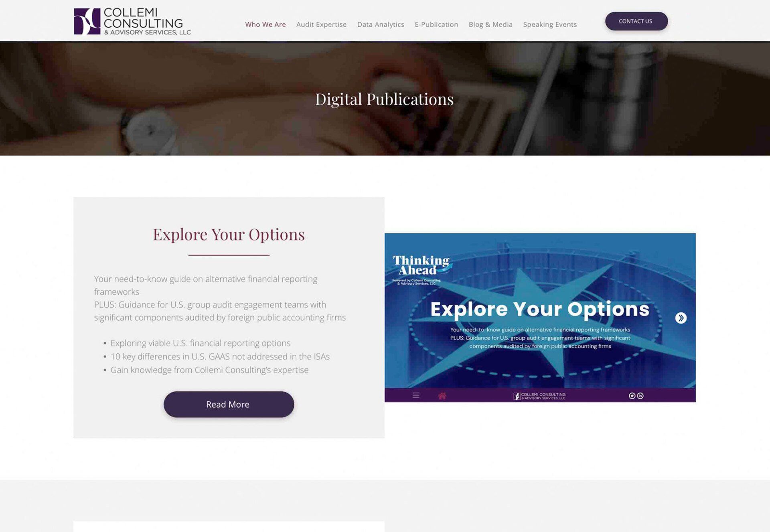The width and height of the screenshot is (770, 532).
Task: Click the Read More button
Action: pos(228,404)
